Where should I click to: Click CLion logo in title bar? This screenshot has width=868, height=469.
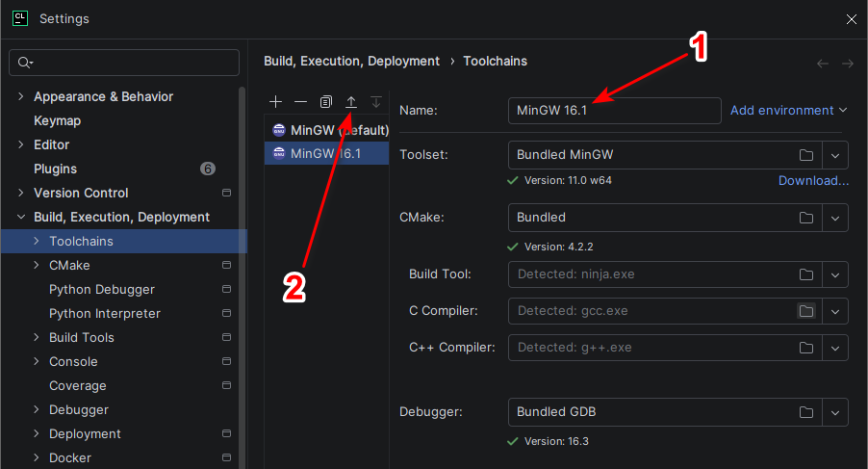[x=20, y=18]
